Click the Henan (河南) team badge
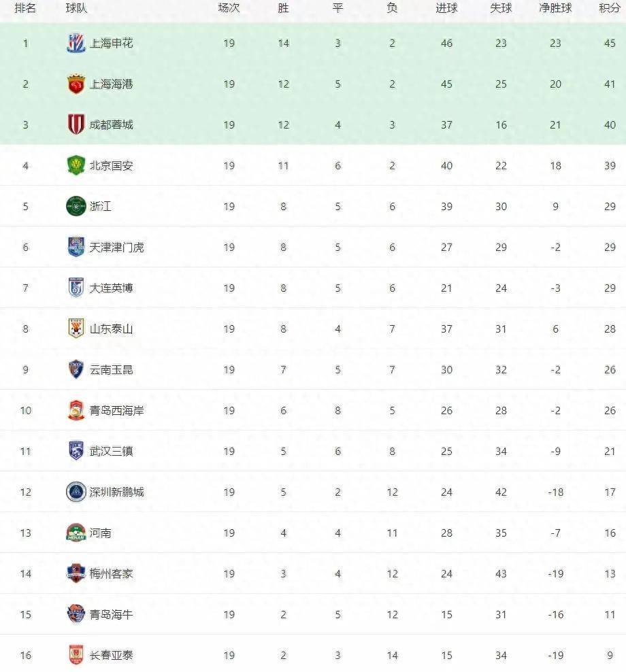This screenshot has width=626, height=672. point(76,533)
